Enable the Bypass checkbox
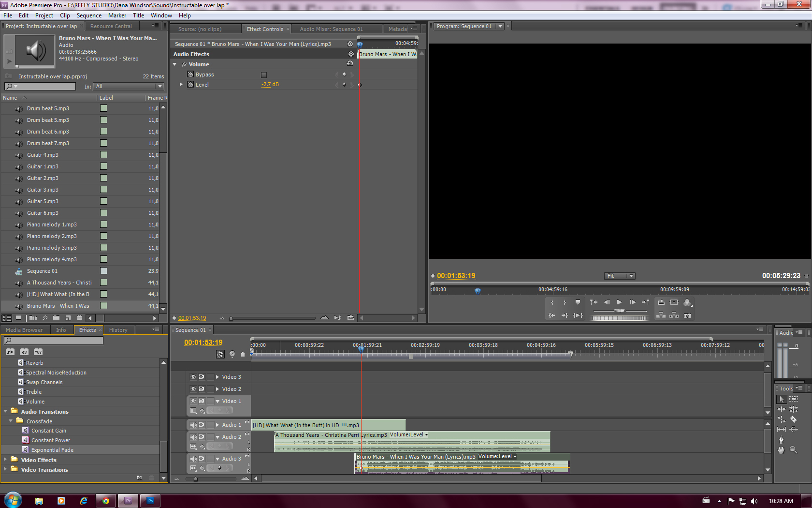This screenshot has height=508, width=812. coord(264,75)
